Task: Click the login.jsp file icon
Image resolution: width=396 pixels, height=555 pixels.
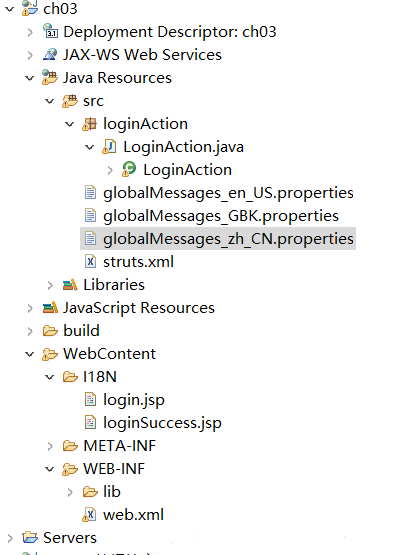Action: pyautogui.click(x=90, y=400)
